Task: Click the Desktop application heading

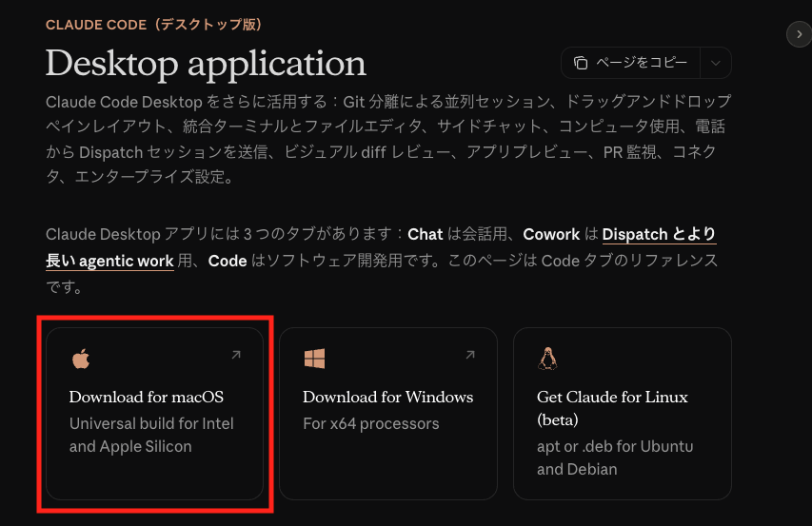Action: coord(206,64)
